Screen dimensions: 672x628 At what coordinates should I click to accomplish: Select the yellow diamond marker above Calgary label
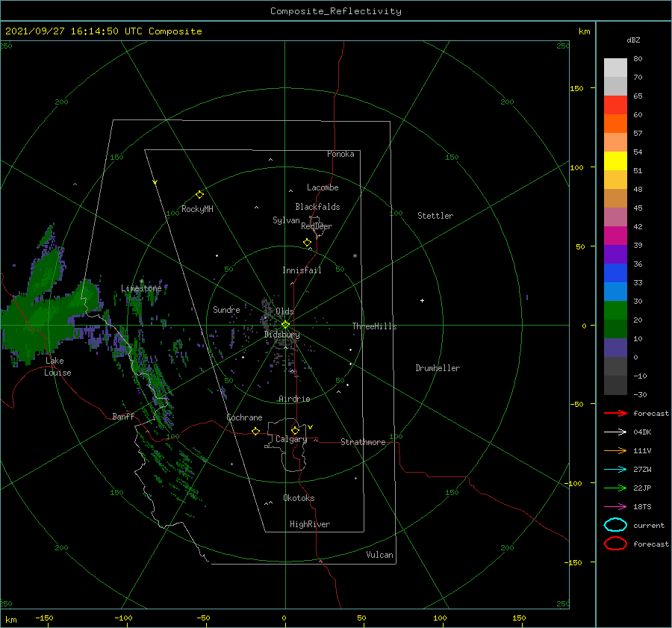point(295,430)
